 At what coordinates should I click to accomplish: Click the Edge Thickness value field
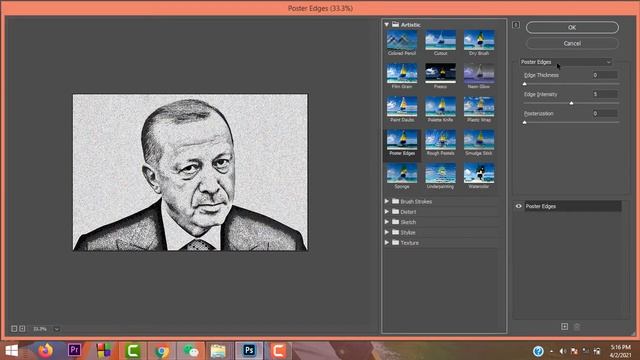click(605, 75)
